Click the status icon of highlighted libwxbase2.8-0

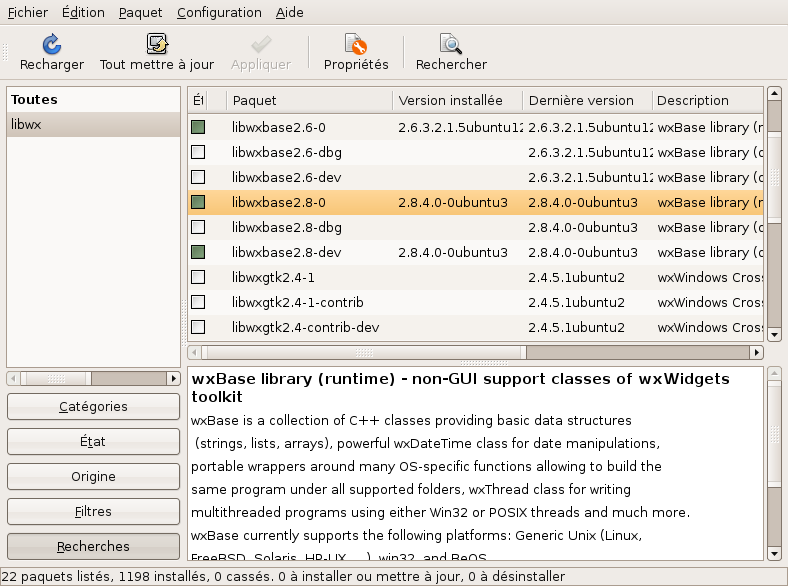click(198, 202)
